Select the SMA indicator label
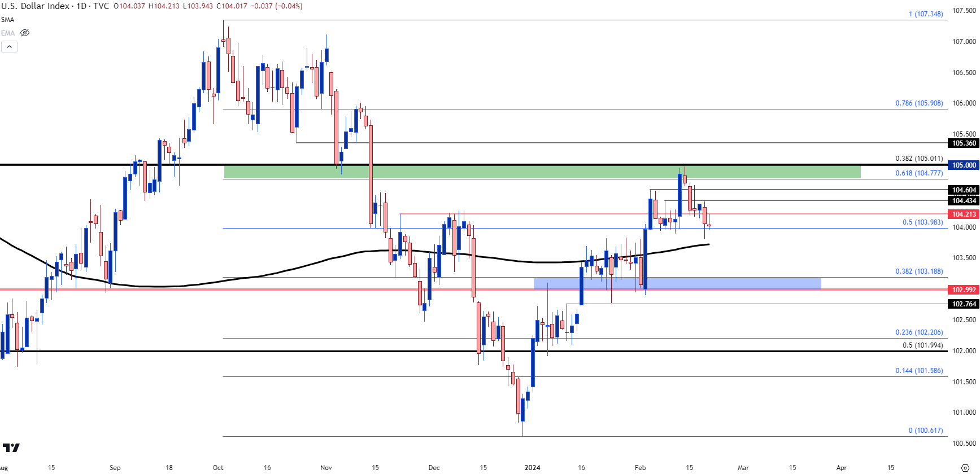The width and height of the screenshot is (980, 474). click(x=7, y=20)
